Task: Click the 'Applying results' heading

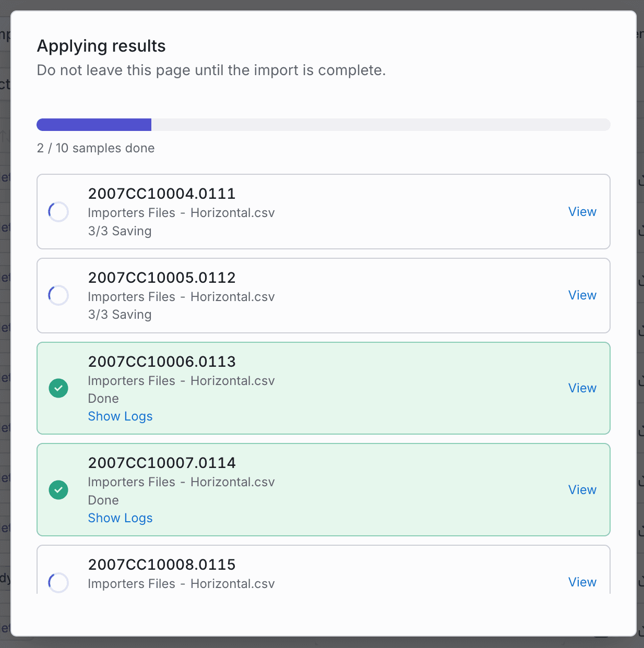Action: point(101,46)
